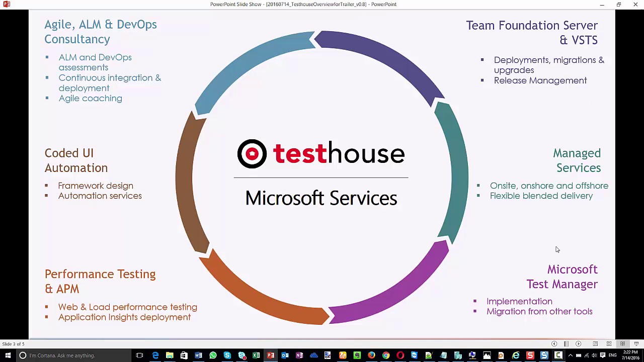Click 'Slide 3 of 5' status text
The width and height of the screenshot is (644, 362).
tap(13, 344)
